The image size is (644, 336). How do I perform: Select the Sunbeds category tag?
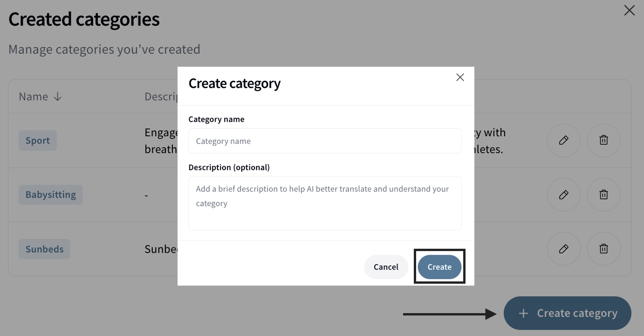coord(44,249)
